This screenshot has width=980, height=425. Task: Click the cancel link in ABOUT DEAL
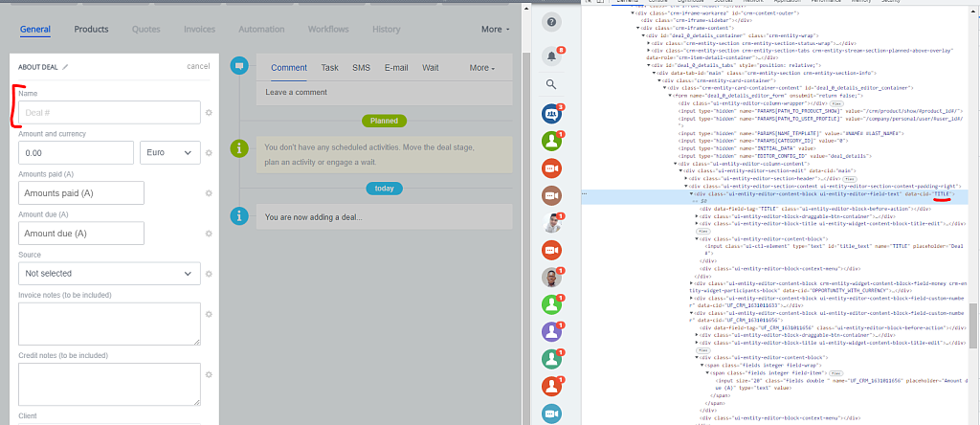click(x=198, y=66)
